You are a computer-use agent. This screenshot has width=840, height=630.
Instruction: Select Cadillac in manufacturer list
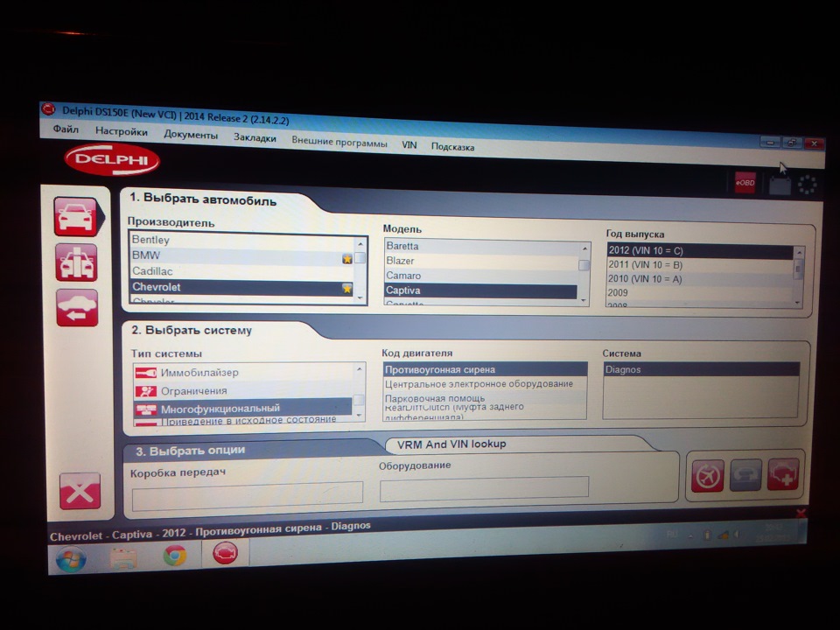[x=241, y=271]
